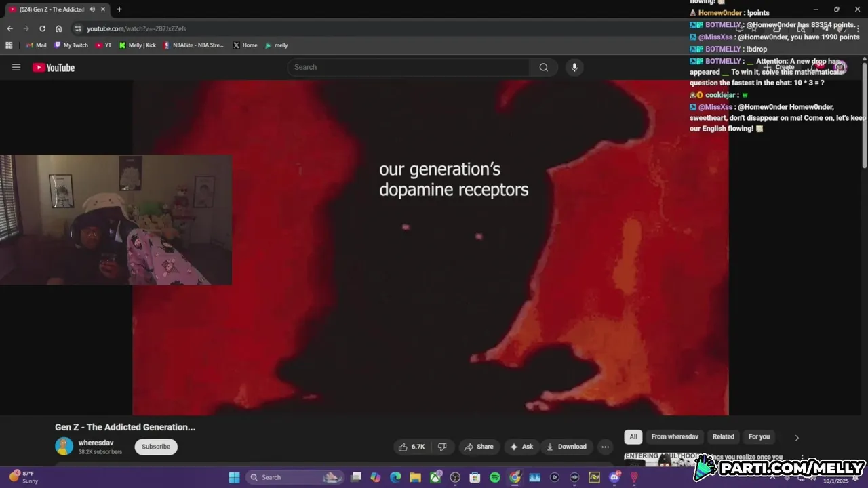Screen dimensions: 868x488
Task: Focus the YouTube search input field
Action: pyautogui.click(x=409, y=67)
